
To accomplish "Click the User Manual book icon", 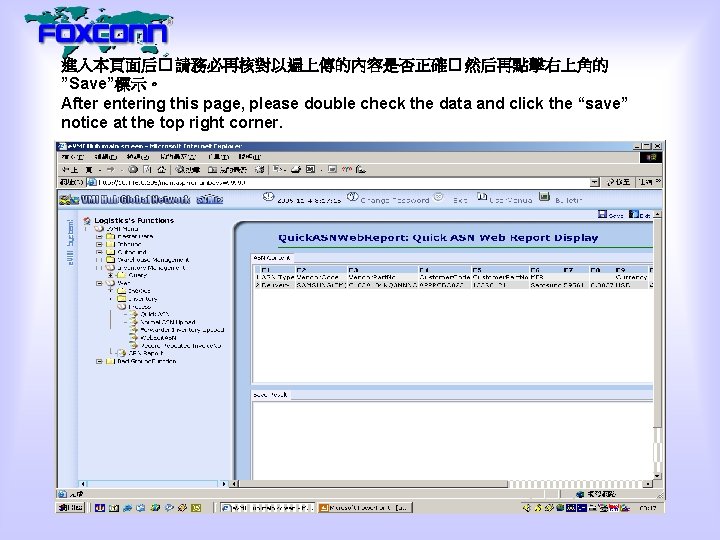I will click(482, 197).
